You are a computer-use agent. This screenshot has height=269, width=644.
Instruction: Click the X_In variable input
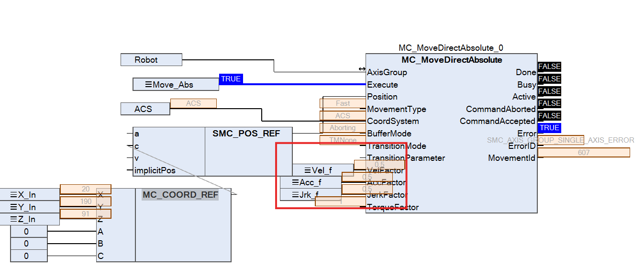pos(30,195)
